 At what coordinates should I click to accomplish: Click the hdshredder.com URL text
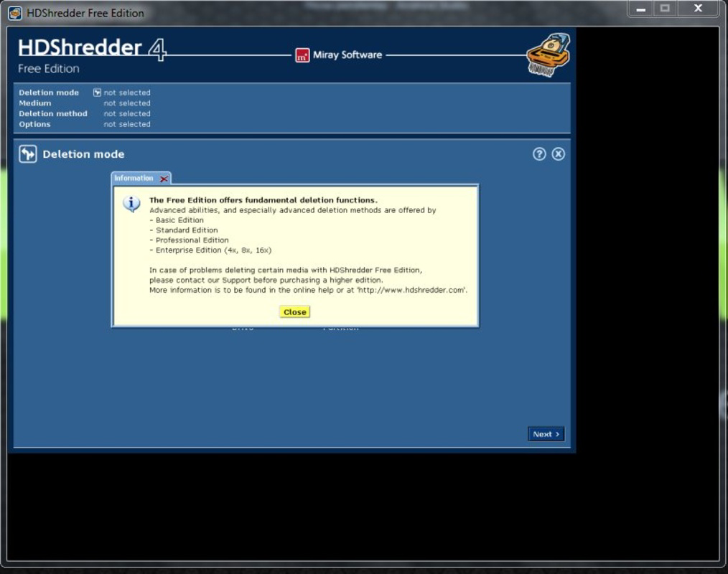click(412, 290)
